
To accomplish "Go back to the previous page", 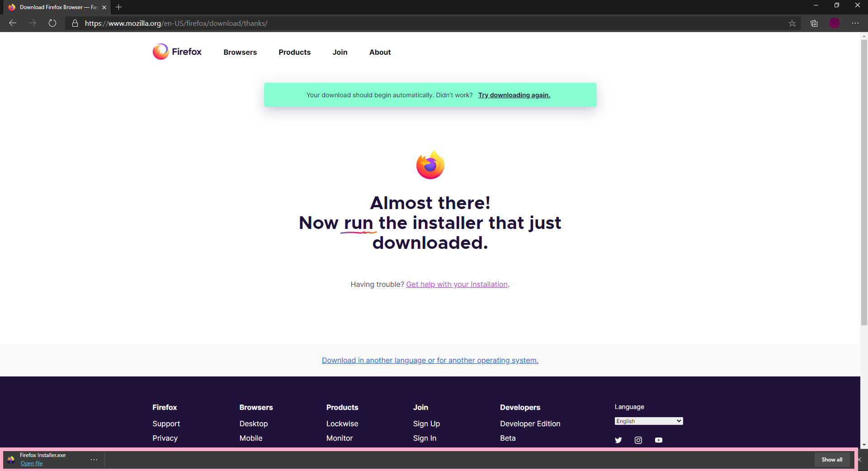I will (13, 23).
